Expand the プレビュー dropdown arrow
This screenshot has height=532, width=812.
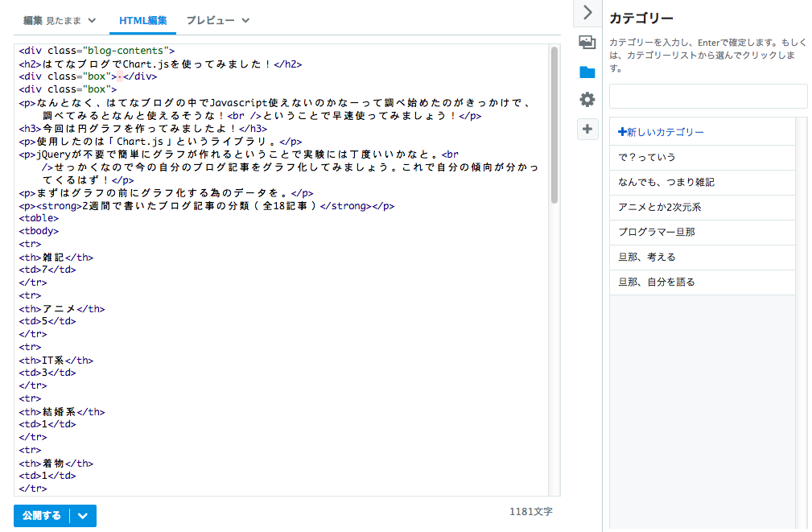click(246, 21)
